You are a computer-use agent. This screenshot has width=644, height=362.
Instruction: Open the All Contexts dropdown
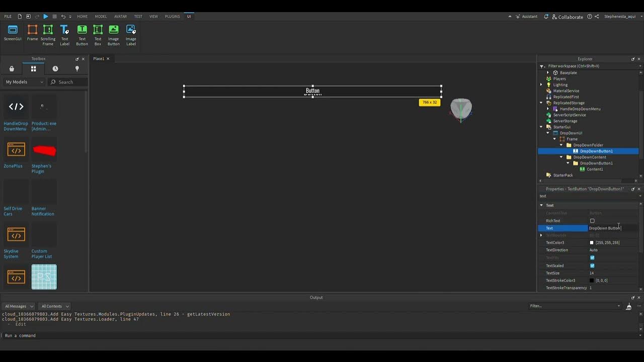[55, 306]
